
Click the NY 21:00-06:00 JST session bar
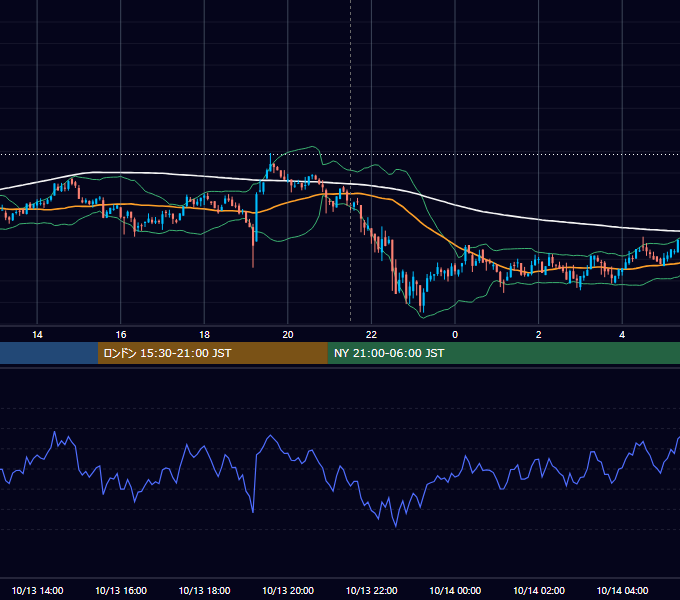(x=503, y=353)
